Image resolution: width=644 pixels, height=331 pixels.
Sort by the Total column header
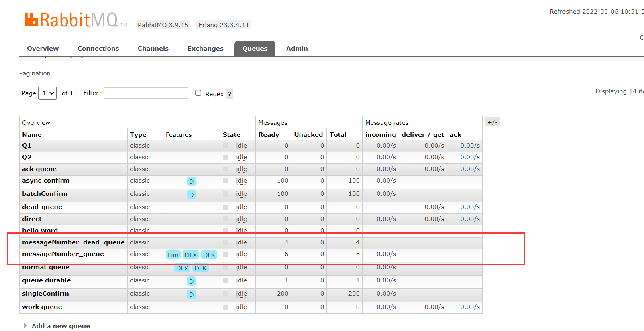(x=338, y=135)
